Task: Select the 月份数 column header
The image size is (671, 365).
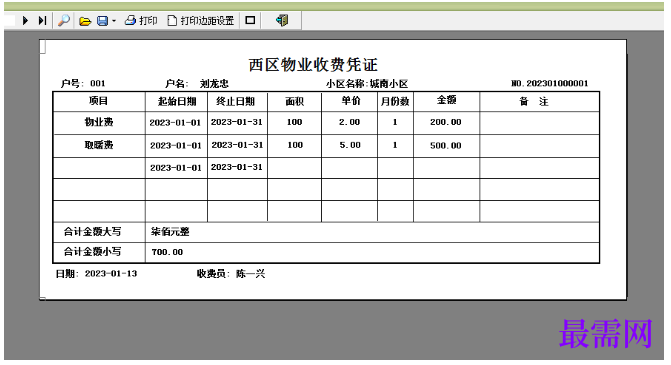Action: [x=395, y=101]
